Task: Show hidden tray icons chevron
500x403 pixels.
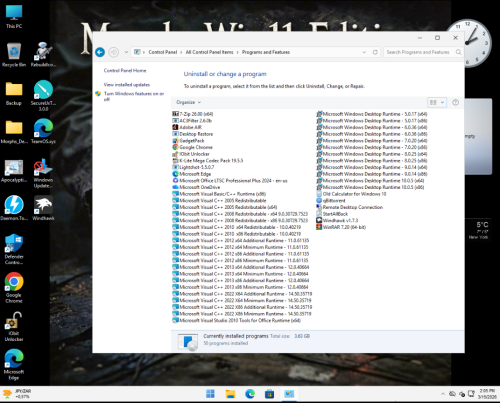Action: (443, 394)
